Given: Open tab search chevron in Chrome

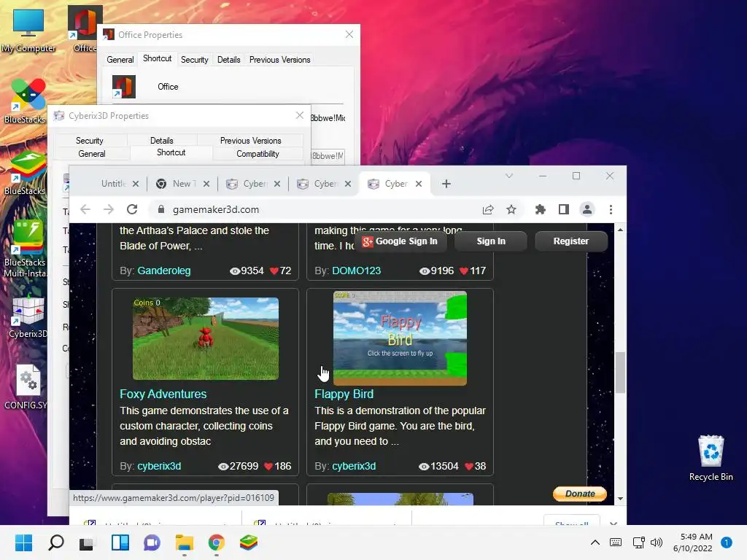Looking at the screenshot, I should [508, 176].
